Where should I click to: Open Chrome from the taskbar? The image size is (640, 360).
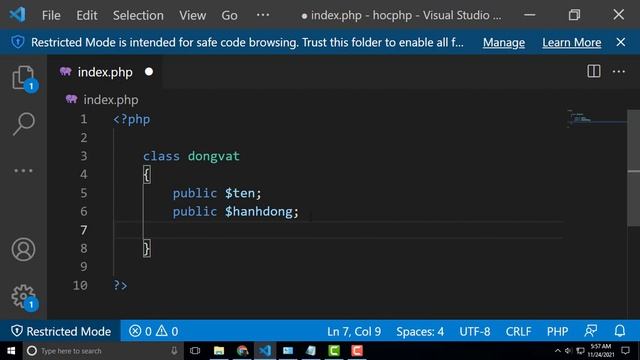point(242,351)
